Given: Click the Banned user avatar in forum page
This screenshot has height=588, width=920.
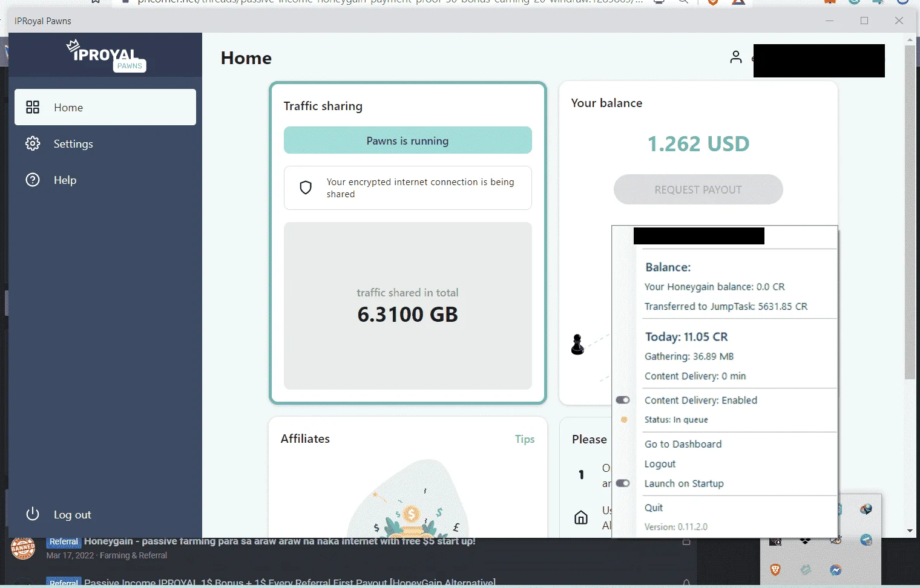Looking at the screenshot, I should pyautogui.click(x=23, y=548).
